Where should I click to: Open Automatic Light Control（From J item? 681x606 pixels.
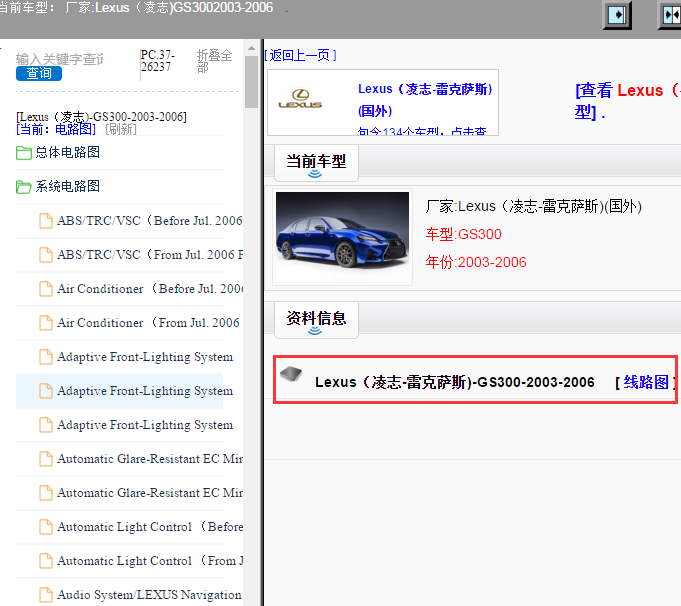[x=149, y=561]
